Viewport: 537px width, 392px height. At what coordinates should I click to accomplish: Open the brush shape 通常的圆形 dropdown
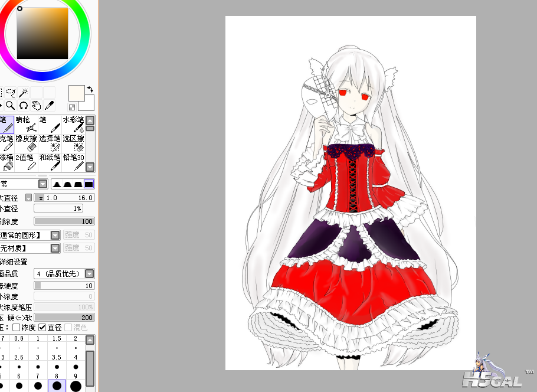[x=55, y=235]
